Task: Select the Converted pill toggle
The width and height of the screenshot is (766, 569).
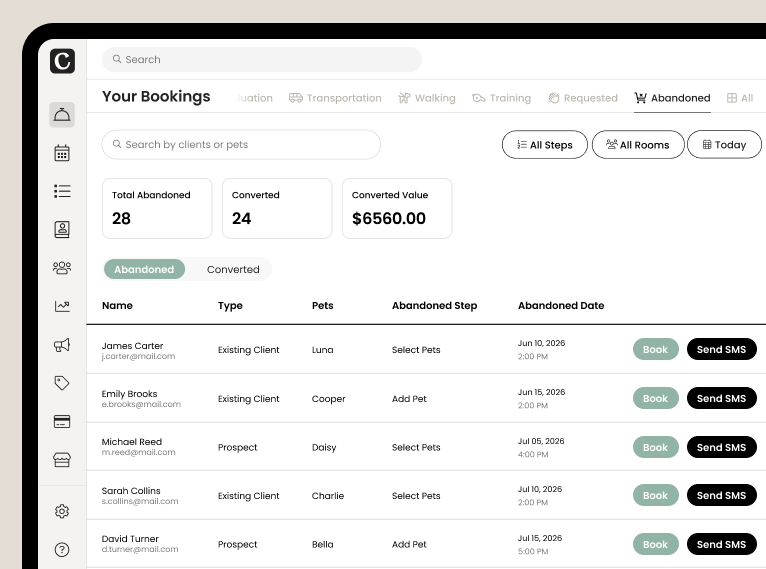Action: 233,269
